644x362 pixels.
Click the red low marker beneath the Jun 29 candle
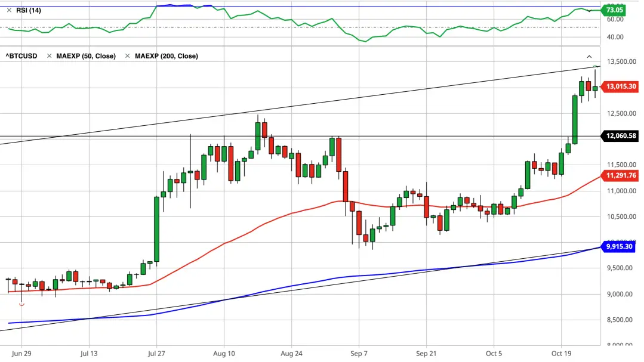click(x=21, y=305)
